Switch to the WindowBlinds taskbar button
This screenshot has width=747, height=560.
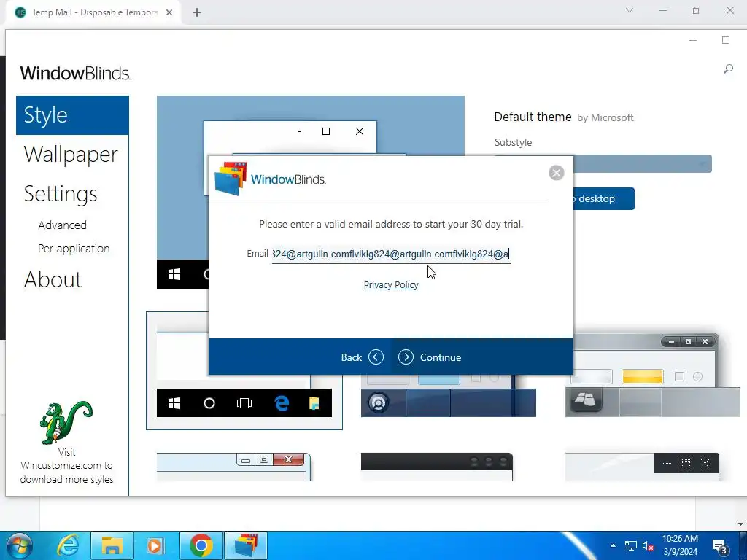(246, 545)
